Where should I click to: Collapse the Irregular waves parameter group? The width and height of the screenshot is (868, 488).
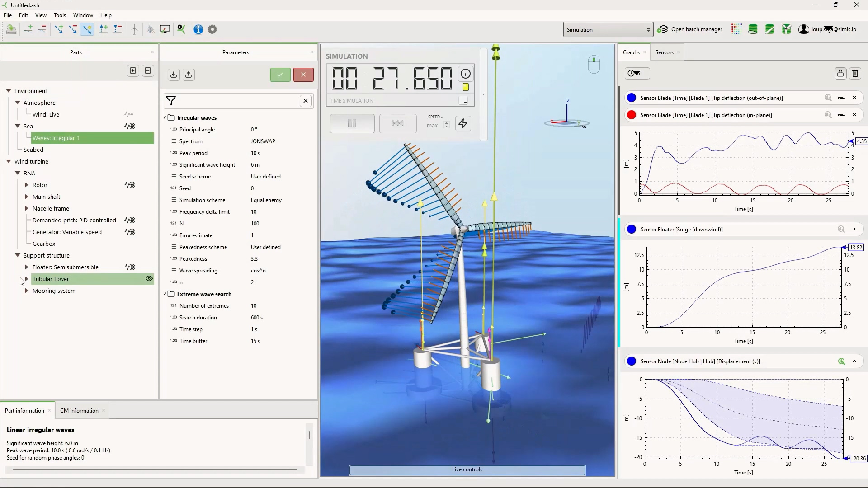(165, 118)
